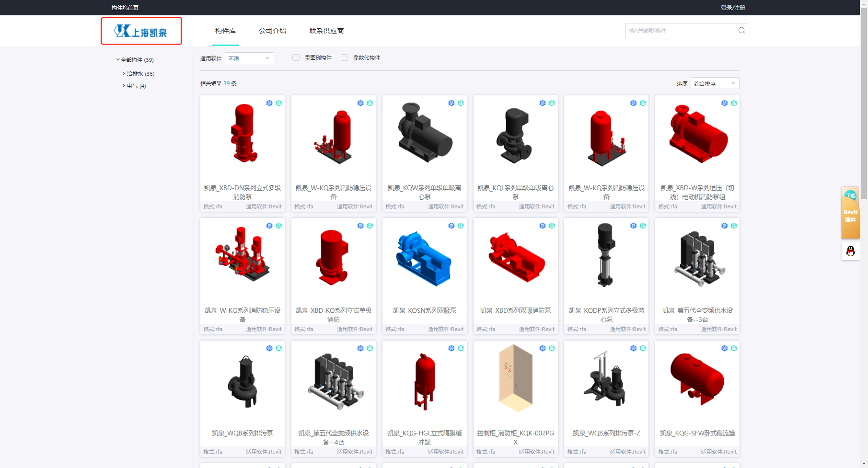
Task: Click blue 参 badge on 第五代全变频供水设备--3台 card
Action: click(725, 226)
